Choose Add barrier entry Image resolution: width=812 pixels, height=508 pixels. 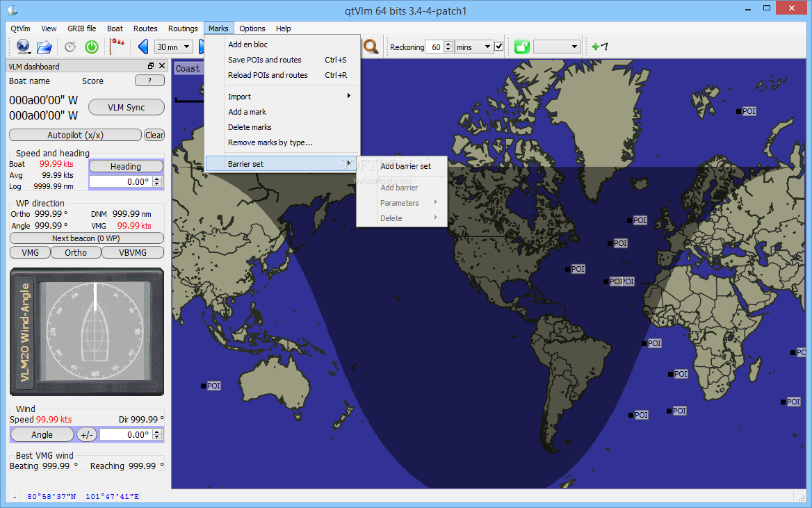[x=401, y=188]
